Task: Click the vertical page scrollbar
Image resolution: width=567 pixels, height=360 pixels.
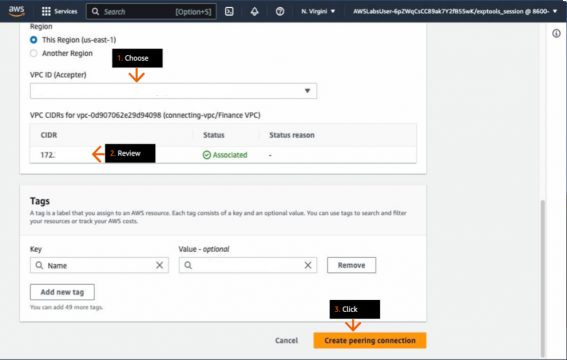Action: tap(543, 278)
